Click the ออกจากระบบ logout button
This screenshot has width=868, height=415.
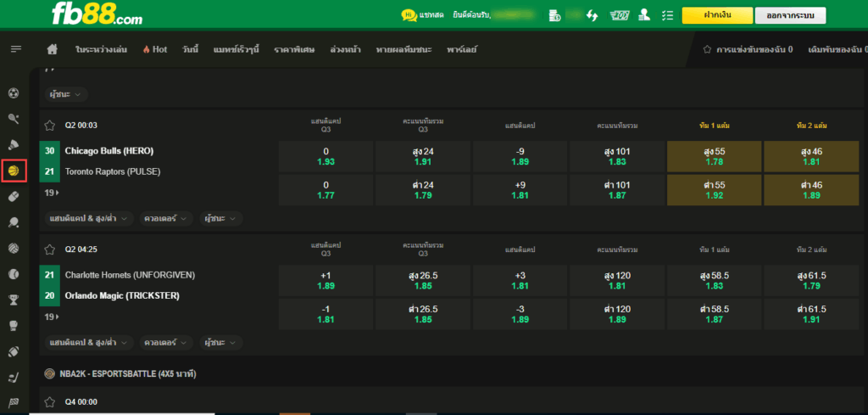coord(791,15)
